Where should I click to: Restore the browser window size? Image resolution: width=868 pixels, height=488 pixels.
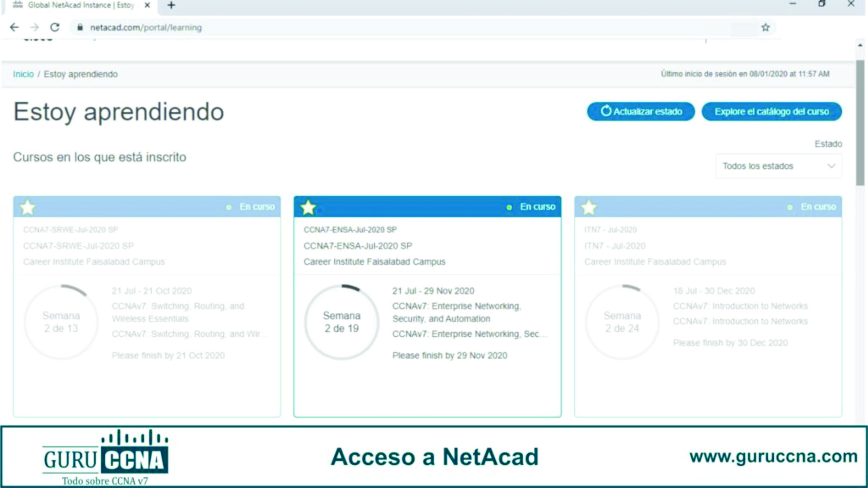click(x=822, y=4)
